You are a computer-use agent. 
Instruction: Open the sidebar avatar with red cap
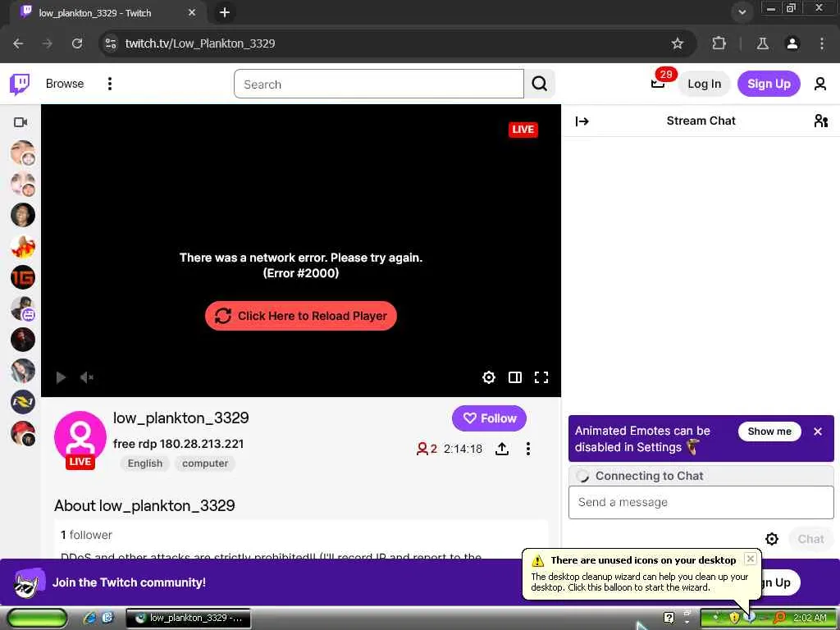[x=22, y=433]
